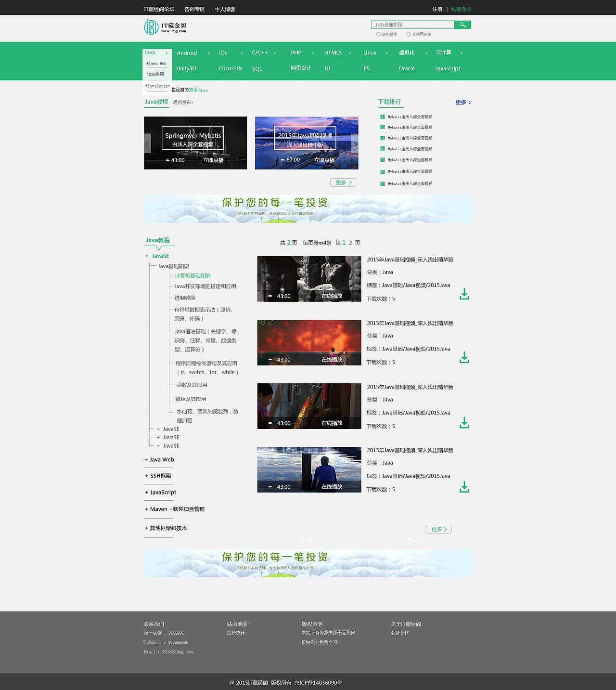Show next slide in video carousel
This screenshot has width=616, height=690.
pos(355,144)
